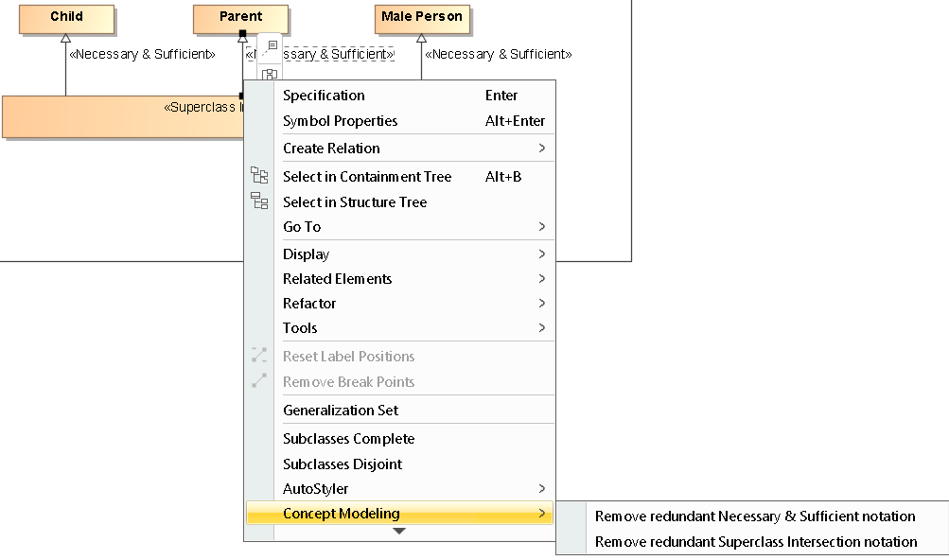Viewport: 949px width, 560px height.
Task: Expand the Display submenu
Action: pyautogui.click(x=413, y=254)
